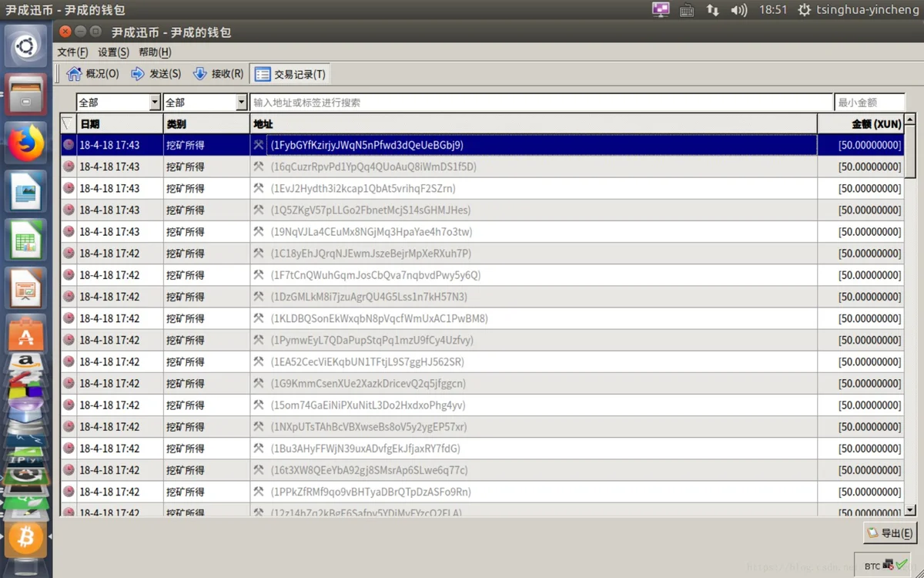The image size is (924, 578).
Task: Select address 1KLDBQSonEkWxqbN8pVqcfWmUxAC1PwBM8
Action: [379, 318]
